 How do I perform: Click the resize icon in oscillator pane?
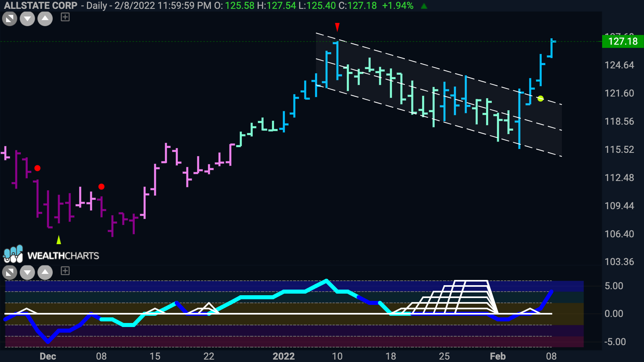[x=10, y=273]
